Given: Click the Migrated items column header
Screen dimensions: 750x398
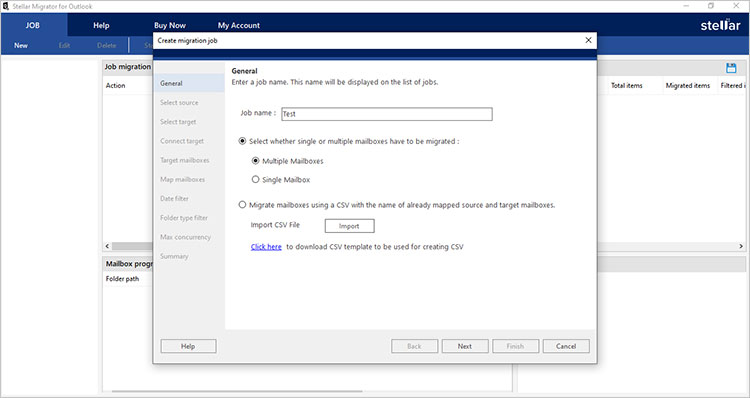Looking at the screenshot, I should pyautogui.click(x=688, y=86).
